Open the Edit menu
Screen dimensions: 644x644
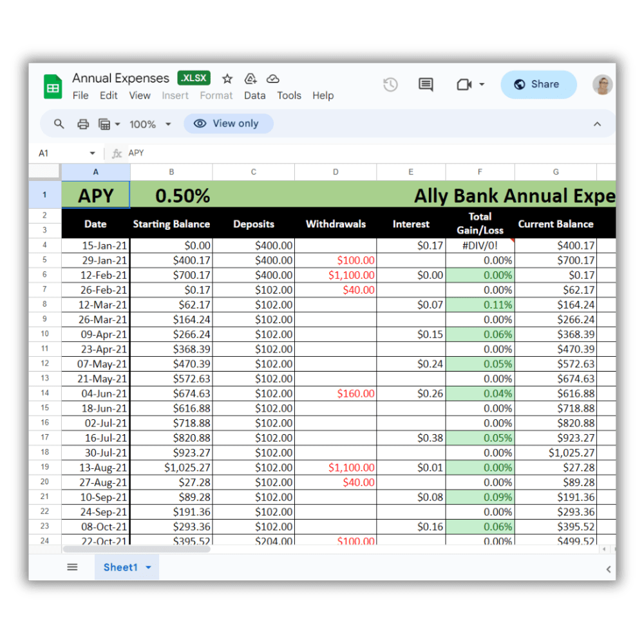coord(108,96)
